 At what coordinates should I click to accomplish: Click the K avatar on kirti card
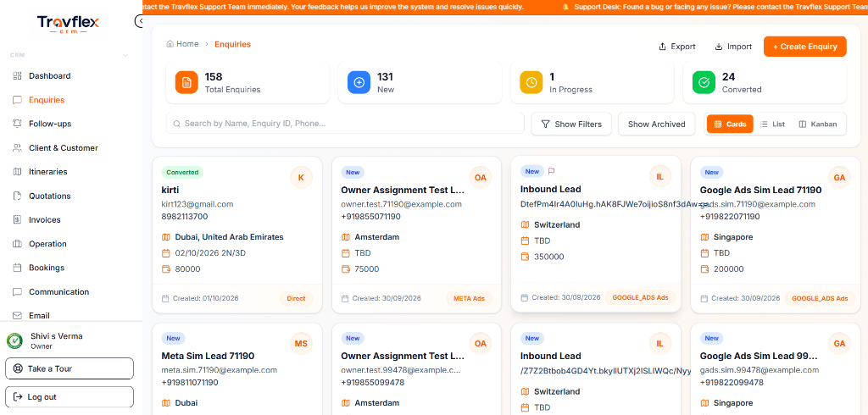[x=301, y=178]
